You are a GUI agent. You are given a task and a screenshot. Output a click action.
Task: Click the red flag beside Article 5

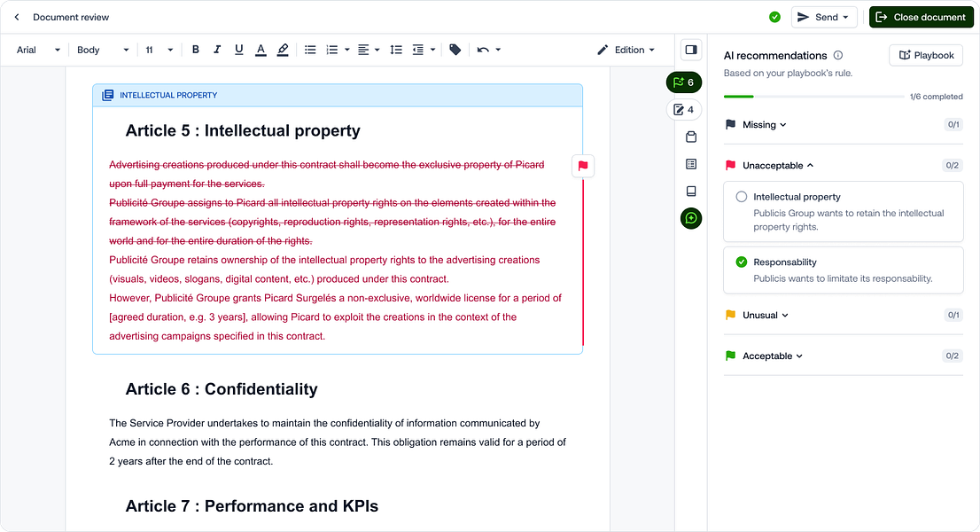(582, 166)
